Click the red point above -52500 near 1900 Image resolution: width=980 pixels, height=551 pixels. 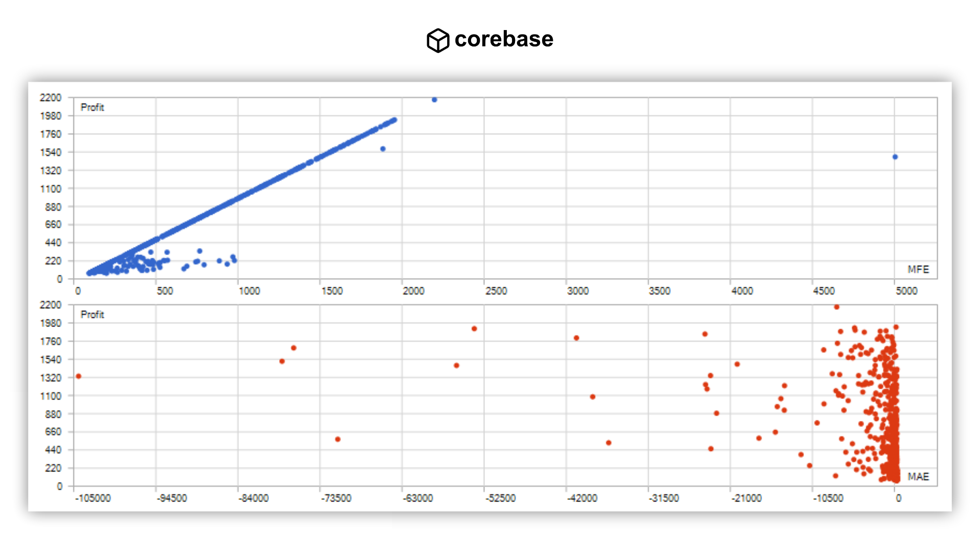(x=474, y=329)
